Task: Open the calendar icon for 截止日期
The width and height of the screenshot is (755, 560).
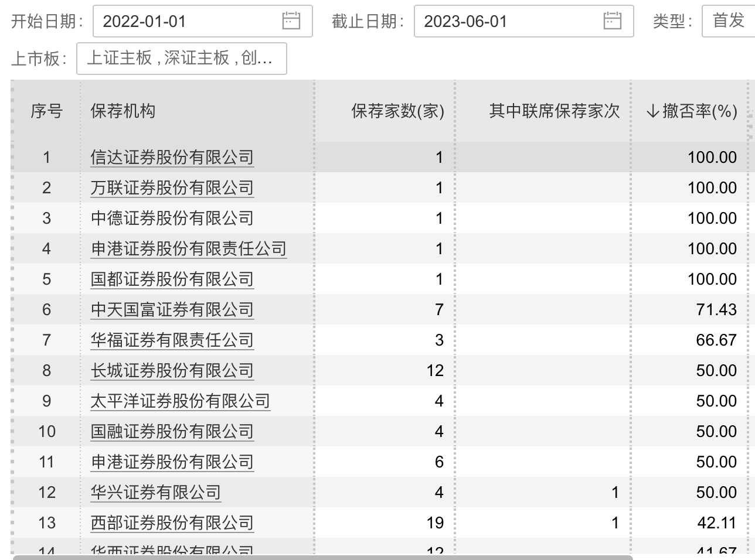Action: click(612, 21)
